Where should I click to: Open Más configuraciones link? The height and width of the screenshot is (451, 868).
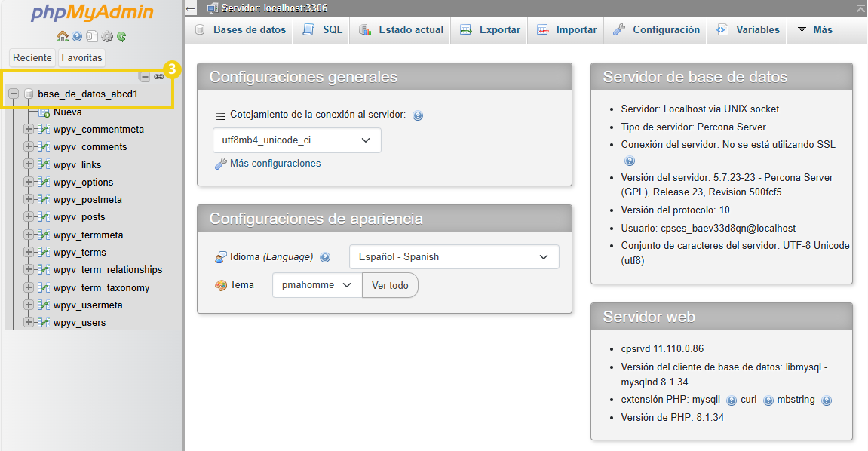click(x=273, y=163)
